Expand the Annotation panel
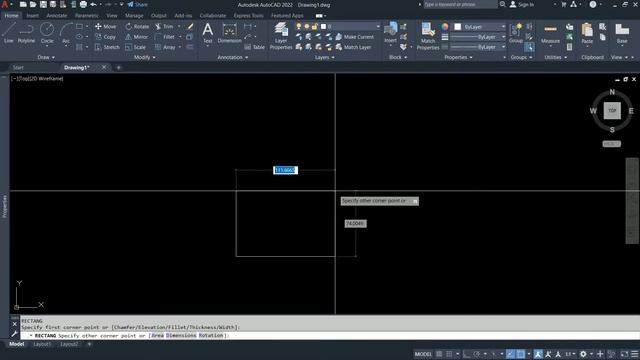This screenshot has width=640, height=360. [x=233, y=58]
